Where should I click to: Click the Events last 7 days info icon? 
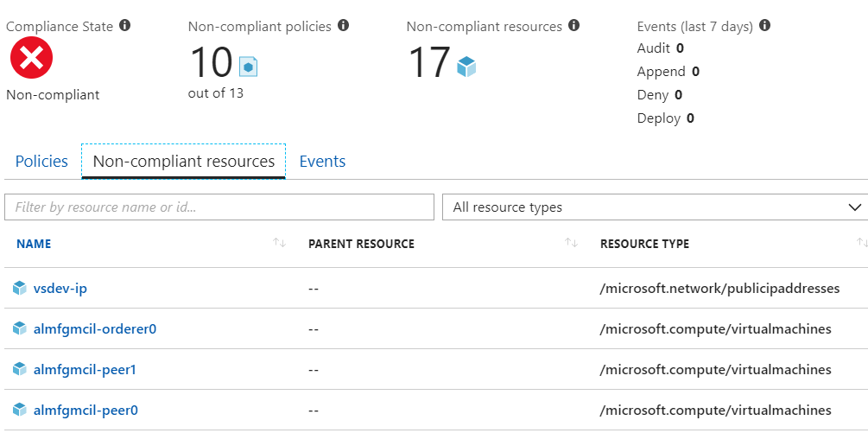[765, 26]
